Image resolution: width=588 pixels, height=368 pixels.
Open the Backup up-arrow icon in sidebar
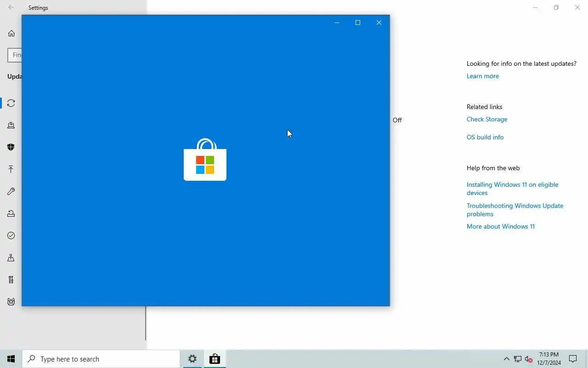[x=11, y=169]
